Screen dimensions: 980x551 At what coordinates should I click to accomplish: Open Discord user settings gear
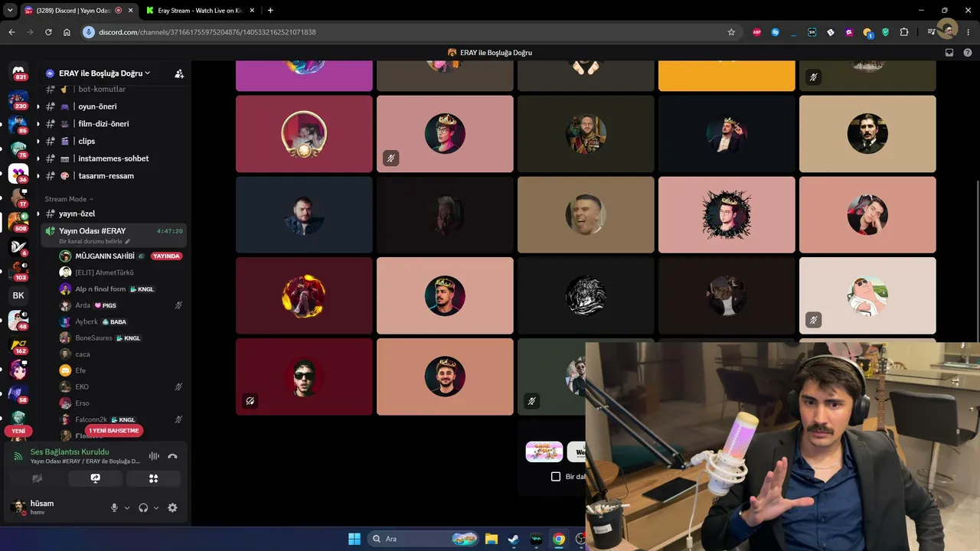click(172, 507)
